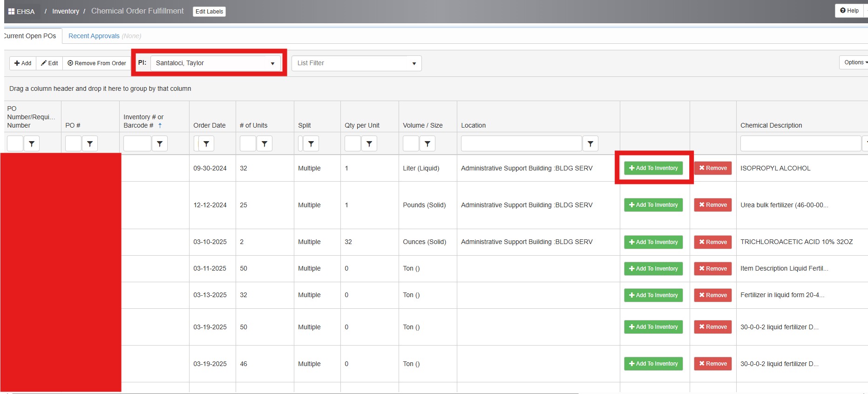Click the Order Date column filter icon
Image resolution: width=868 pixels, height=394 pixels.
pos(206,144)
